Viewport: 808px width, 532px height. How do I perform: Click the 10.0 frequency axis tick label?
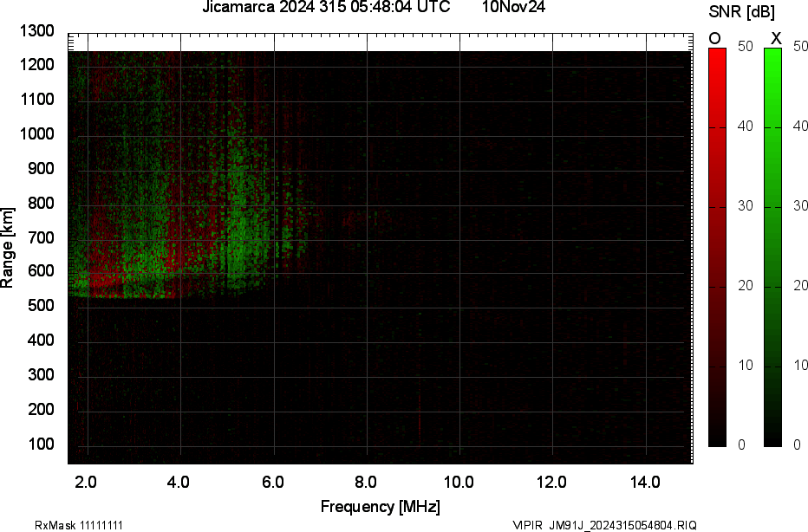coord(459,482)
